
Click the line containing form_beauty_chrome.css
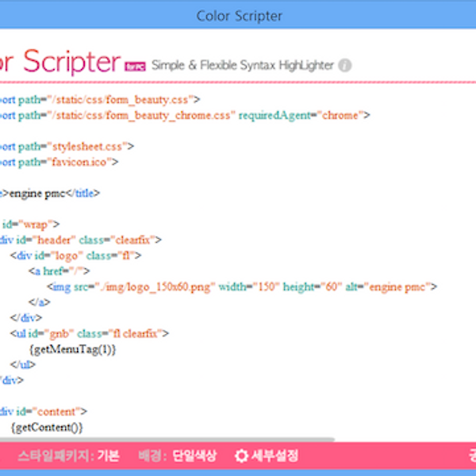pos(185,115)
